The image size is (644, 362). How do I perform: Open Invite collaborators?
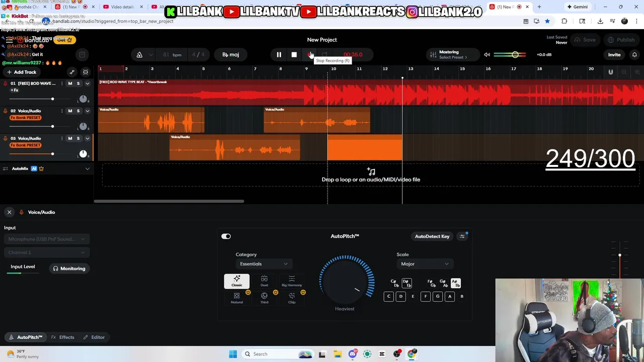click(614, 54)
